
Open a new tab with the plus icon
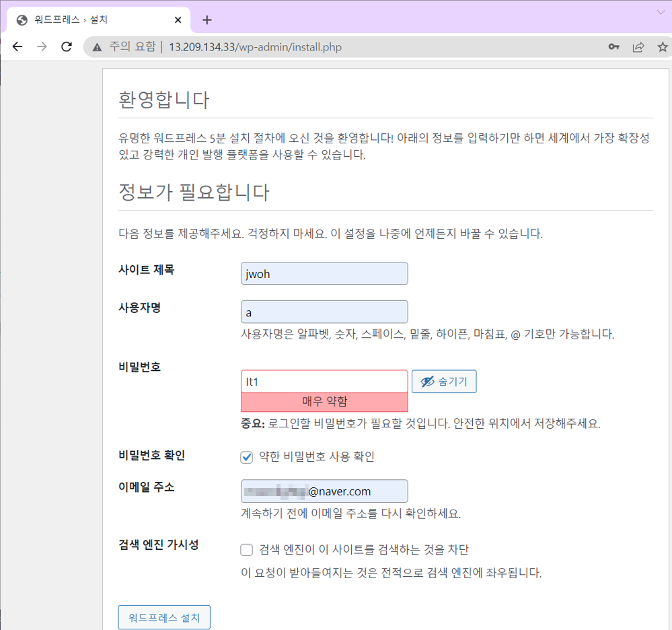pyautogui.click(x=207, y=20)
